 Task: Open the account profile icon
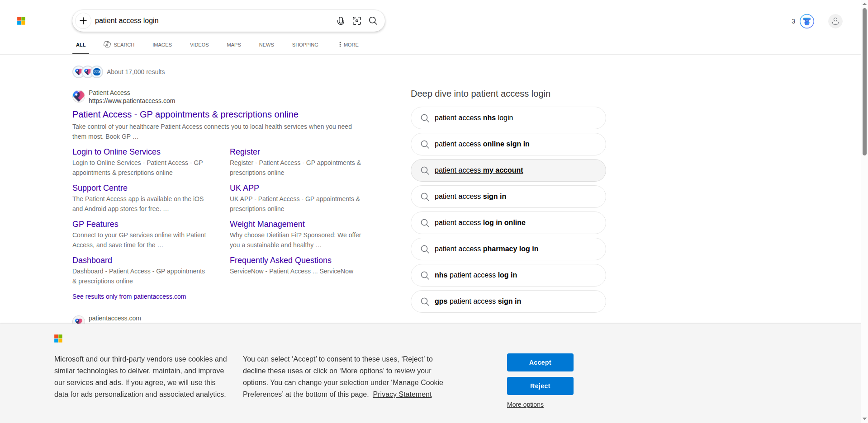[x=835, y=21]
